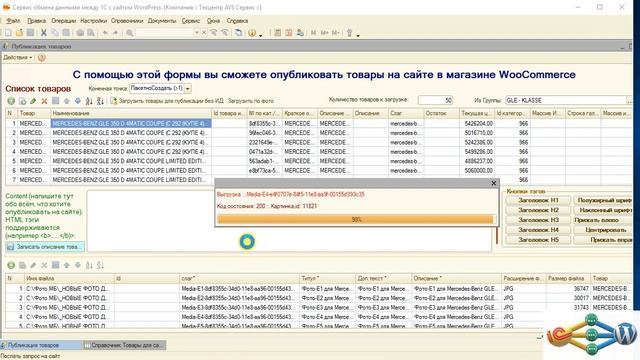The image size is (640, 360).
Task: Click the Save diskette icon in main toolbar
Action: (x=30, y=33)
